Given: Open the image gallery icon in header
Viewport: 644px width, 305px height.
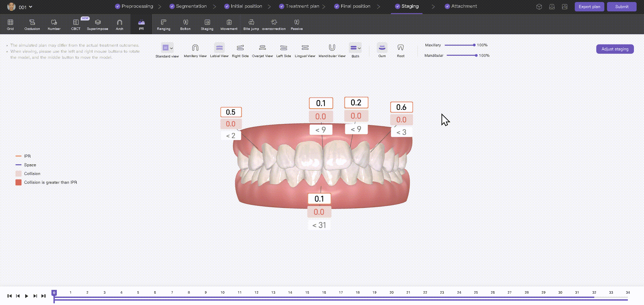Looking at the screenshot, I should [565, 7].
